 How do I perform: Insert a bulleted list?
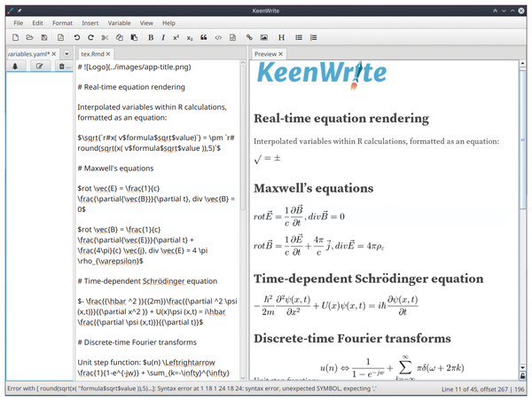299,37
